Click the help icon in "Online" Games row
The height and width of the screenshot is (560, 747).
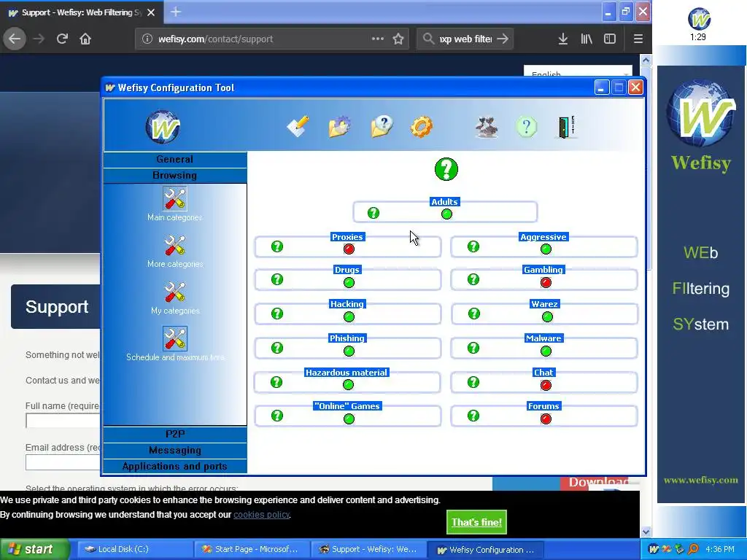pyautogui.click(x=277, y=416)
